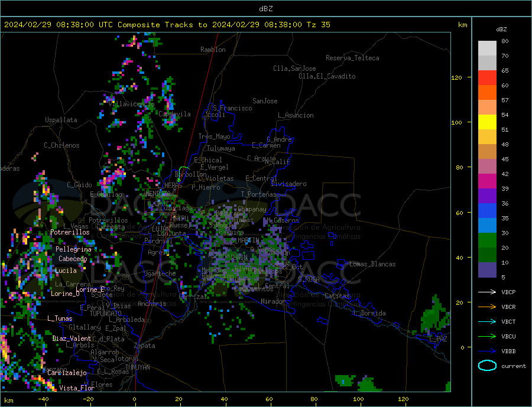Click the 'E_PAZ' map label

(438, 339)
